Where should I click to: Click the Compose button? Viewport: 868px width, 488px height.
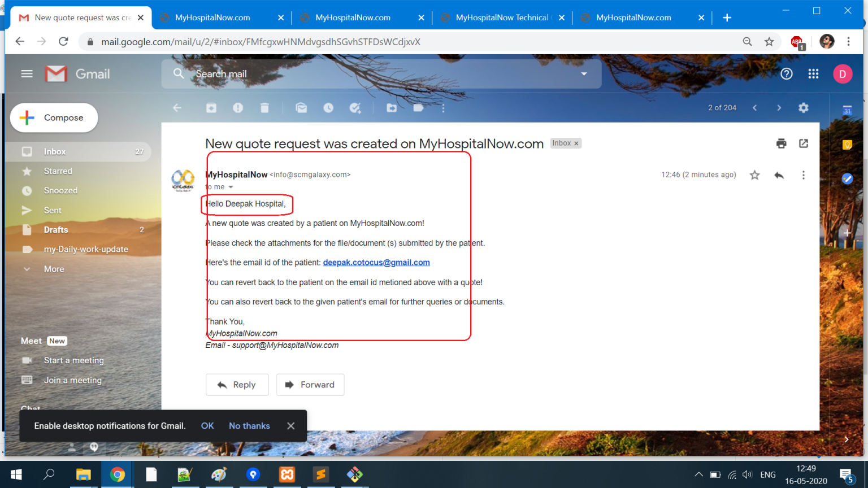tap(54, 117)
